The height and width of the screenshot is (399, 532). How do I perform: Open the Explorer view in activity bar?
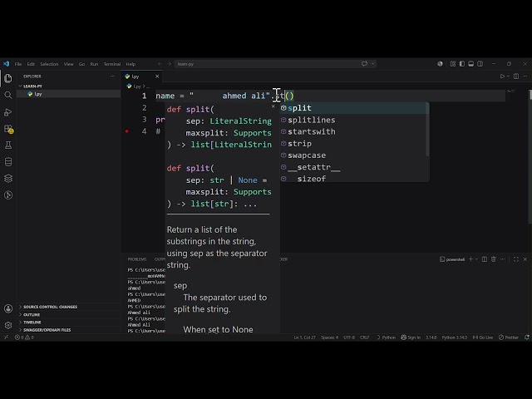[x=8, y=78]
